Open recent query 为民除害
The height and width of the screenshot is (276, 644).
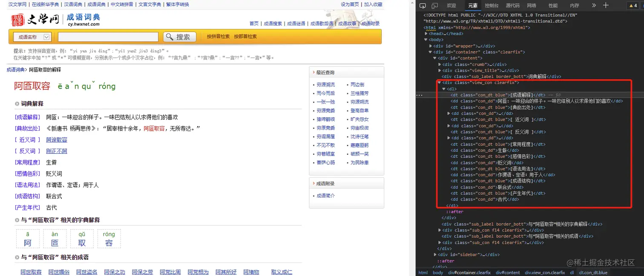(x=359, y=163)
